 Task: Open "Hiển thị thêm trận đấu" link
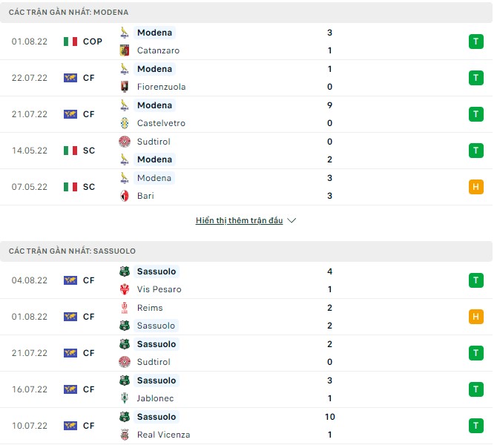239,220
